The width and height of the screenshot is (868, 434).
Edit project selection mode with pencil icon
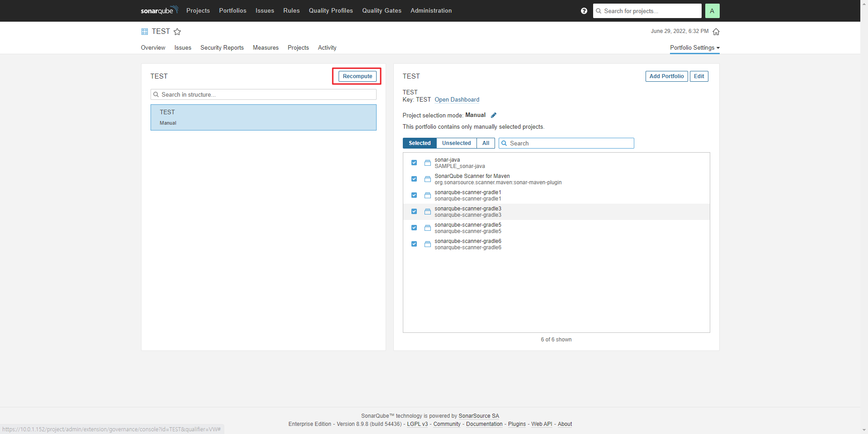494,115
